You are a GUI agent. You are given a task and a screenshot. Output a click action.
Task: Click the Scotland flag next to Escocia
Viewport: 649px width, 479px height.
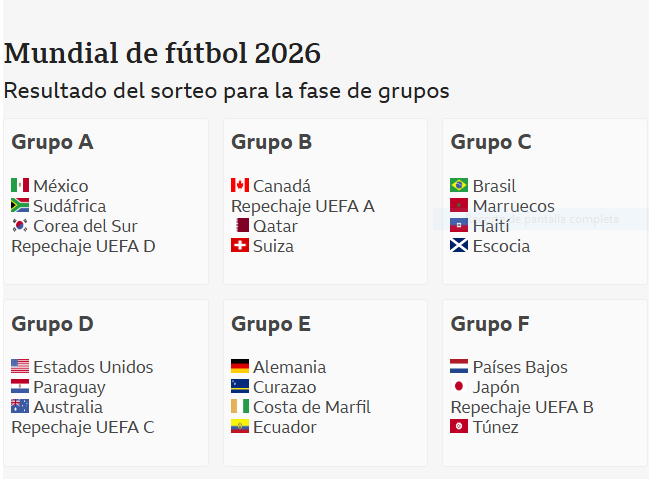point(459,246)
